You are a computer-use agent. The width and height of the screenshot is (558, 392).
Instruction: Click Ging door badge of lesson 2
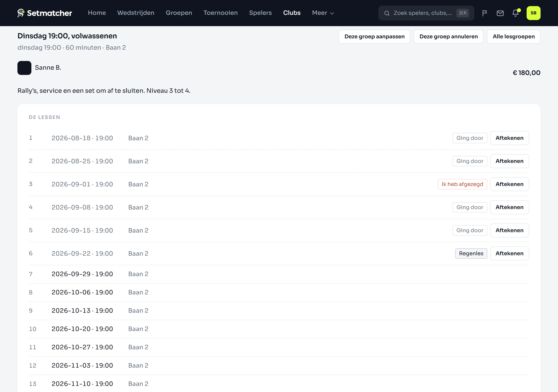click(x=470, y=161)
